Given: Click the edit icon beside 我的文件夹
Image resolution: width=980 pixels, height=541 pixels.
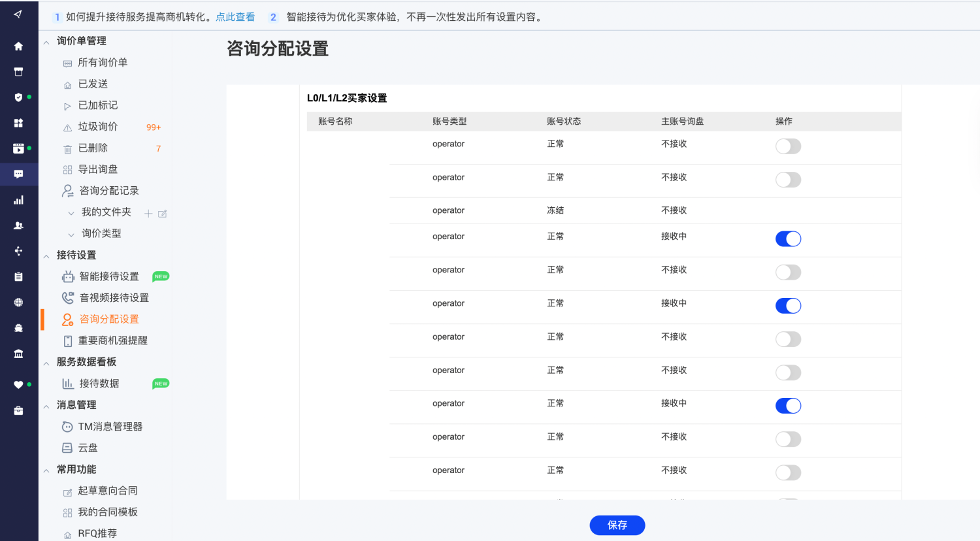Looking at the screenshot, I should coord(163,213).
